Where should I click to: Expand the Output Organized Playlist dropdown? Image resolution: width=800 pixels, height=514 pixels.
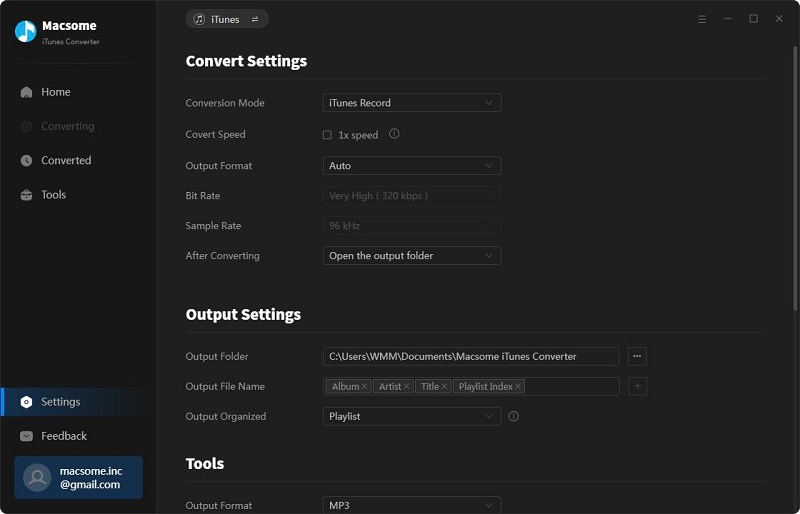point(412,417)
